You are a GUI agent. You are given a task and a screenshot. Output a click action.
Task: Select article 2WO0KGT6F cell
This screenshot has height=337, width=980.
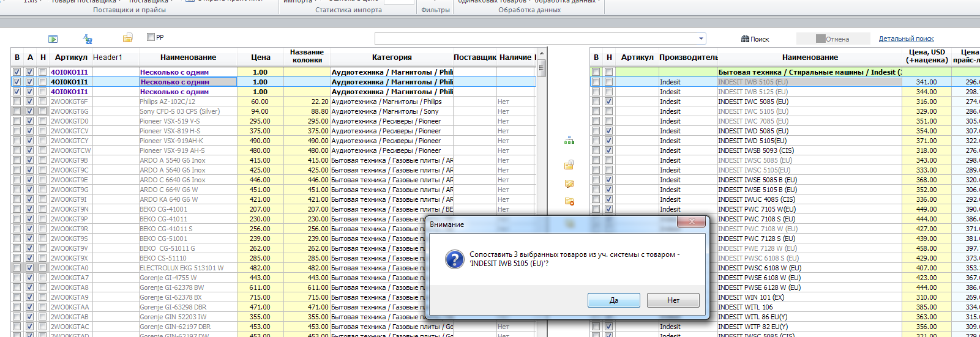[x=71, y=102]
